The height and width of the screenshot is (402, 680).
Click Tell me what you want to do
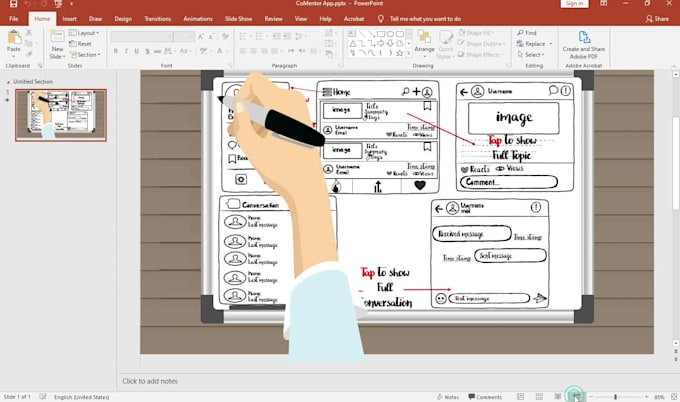[x=425, y=19]
